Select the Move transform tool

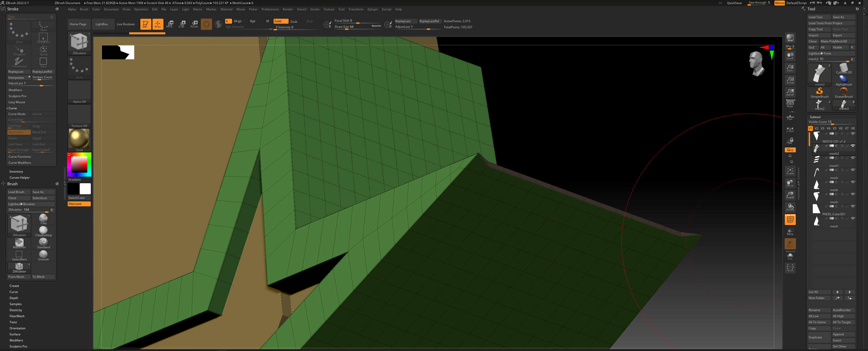coord(170,24)
